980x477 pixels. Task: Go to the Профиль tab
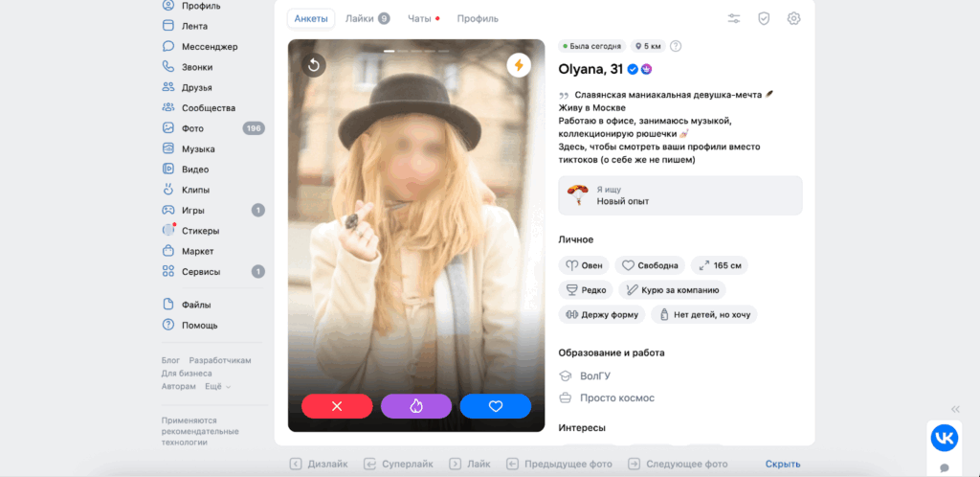pos(477,18)
